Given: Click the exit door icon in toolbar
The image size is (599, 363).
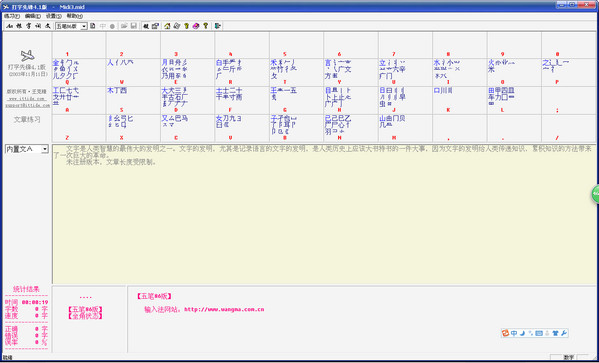Looking at the screenshot, I should pos(217,26).
